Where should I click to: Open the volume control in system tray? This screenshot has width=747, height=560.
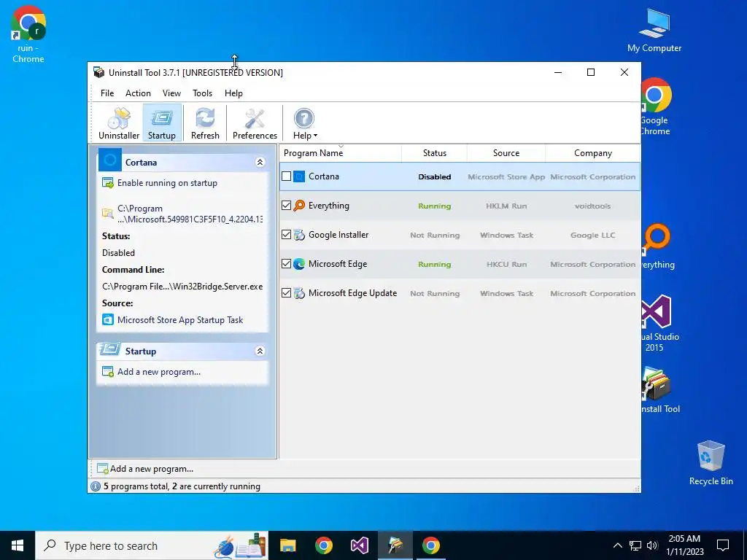pos(652,545)
